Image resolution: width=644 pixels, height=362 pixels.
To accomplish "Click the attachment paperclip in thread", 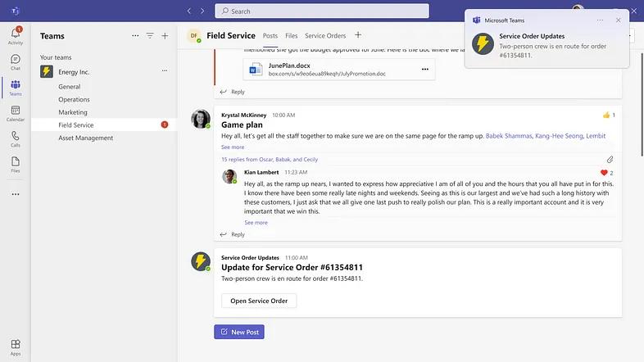I will (610, 159).
